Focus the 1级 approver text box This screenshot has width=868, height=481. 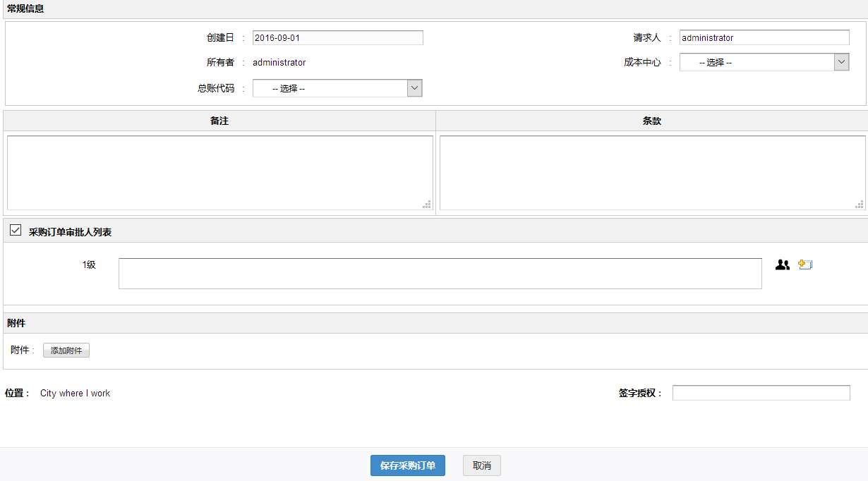point(440,274)
